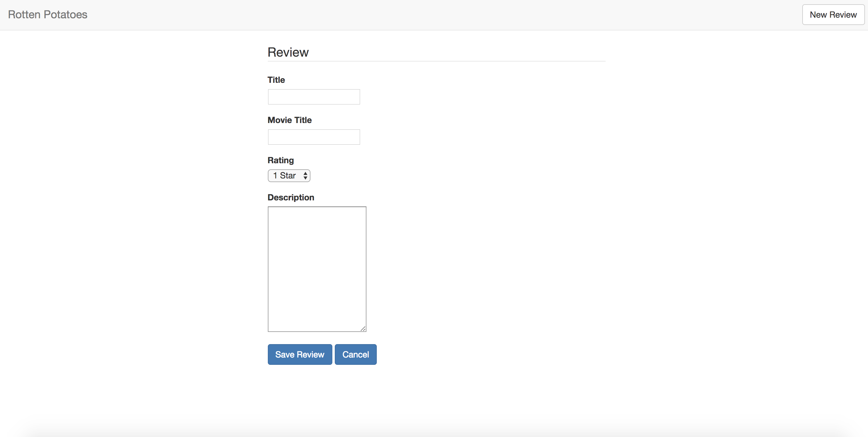The width and height of the screenshot is (868, 437).
Task: Click the Movie Title label
Action: coord(289,120)
